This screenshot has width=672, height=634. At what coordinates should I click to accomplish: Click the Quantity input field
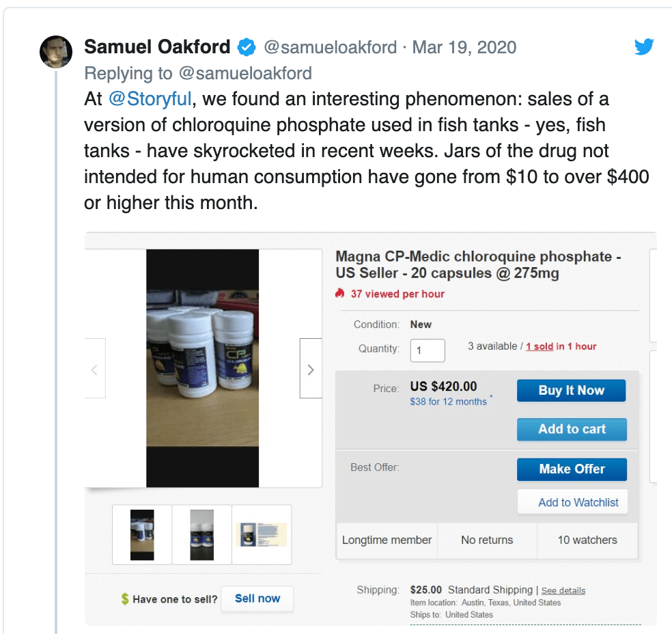428,350
